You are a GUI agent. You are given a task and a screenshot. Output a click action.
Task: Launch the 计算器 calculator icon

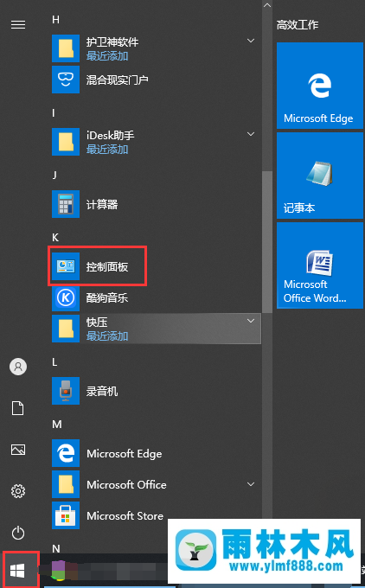(66, 204)
